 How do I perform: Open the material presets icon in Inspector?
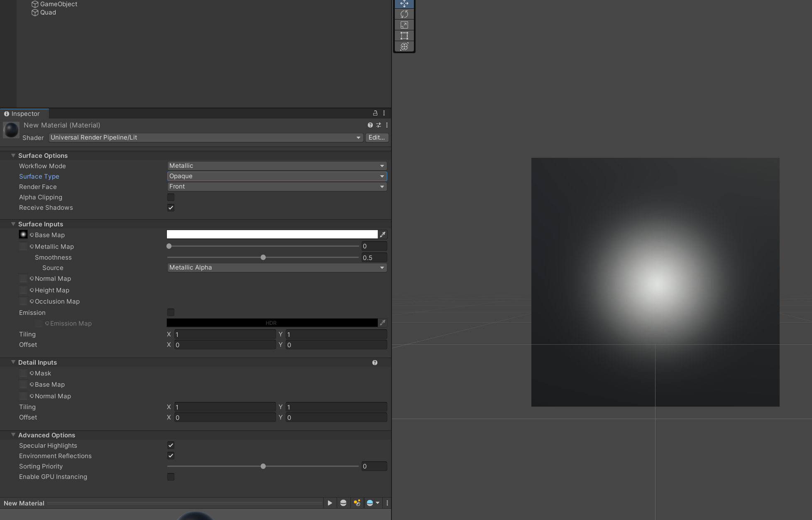pos(378,125)
